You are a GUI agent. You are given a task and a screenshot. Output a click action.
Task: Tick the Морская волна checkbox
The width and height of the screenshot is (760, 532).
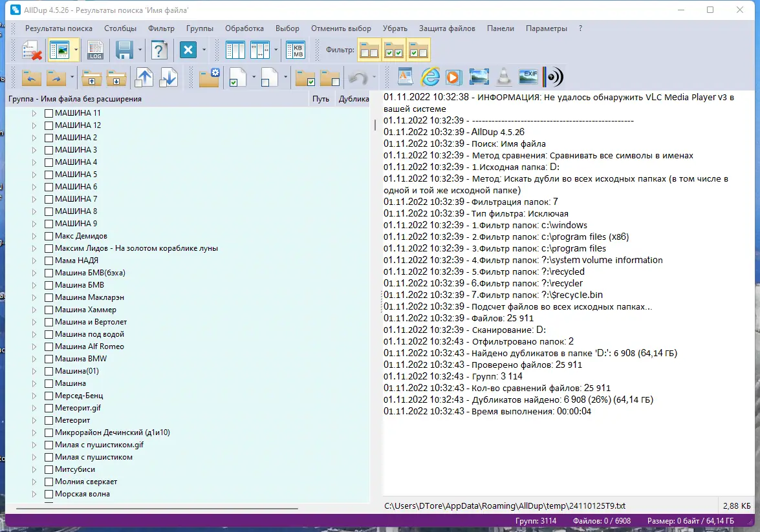(49, 495)
